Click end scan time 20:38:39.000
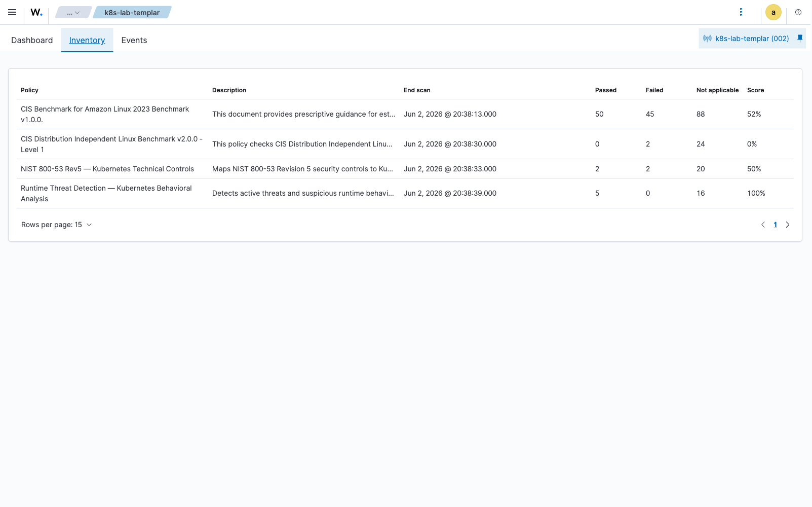Image resolution: width=812 pixels, height=507 pixels. [450, 193]
